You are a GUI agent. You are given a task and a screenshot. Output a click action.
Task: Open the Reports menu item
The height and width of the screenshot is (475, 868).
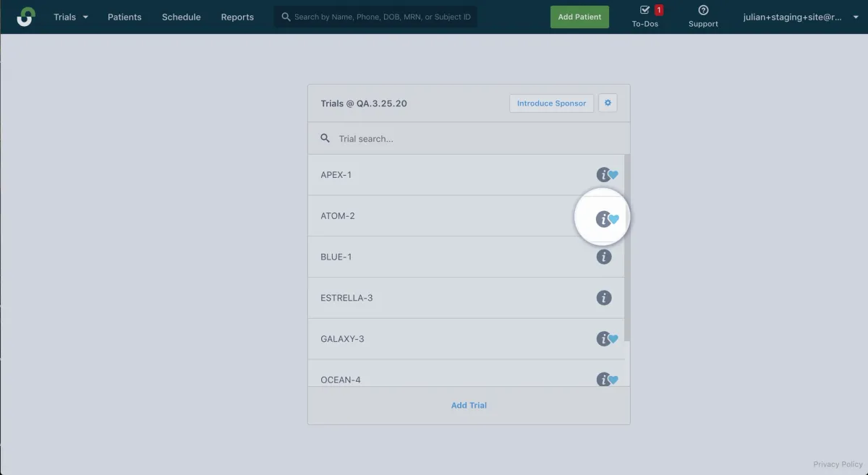[237, 17]
